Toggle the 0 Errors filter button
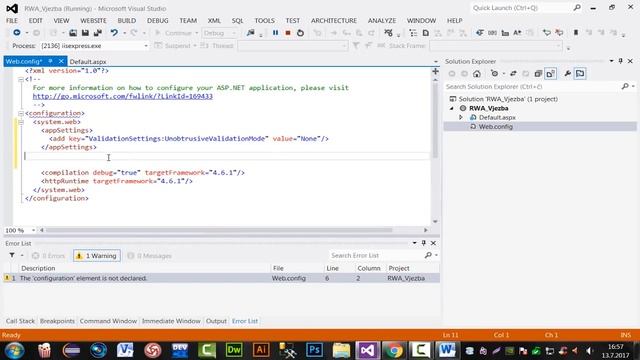Viewport: 640px width, 360px height. tap(49, 256)
